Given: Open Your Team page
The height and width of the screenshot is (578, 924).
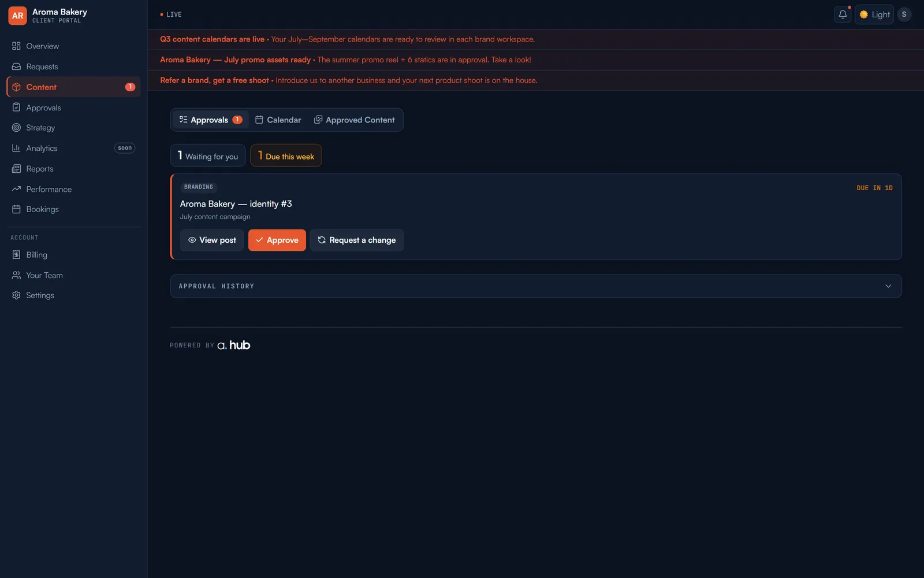Looking at the screenshot, I should (x=73, y=275).
